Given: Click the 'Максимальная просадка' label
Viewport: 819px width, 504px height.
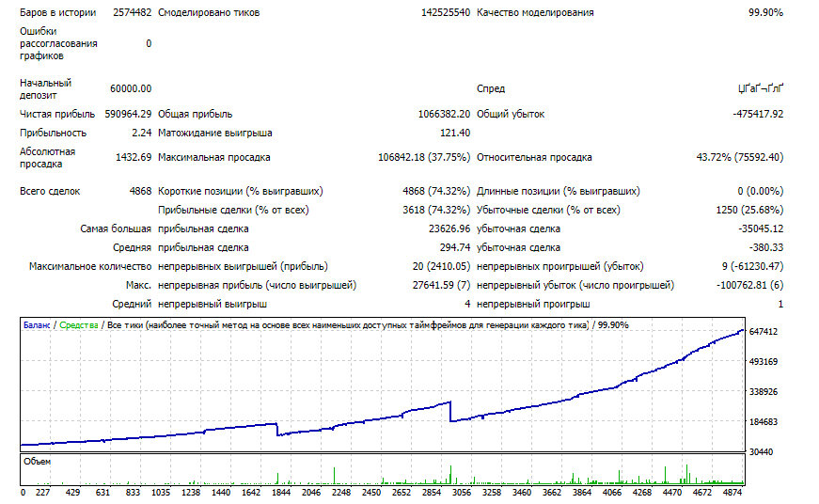Looking at the screenshot, I should 214,157.
